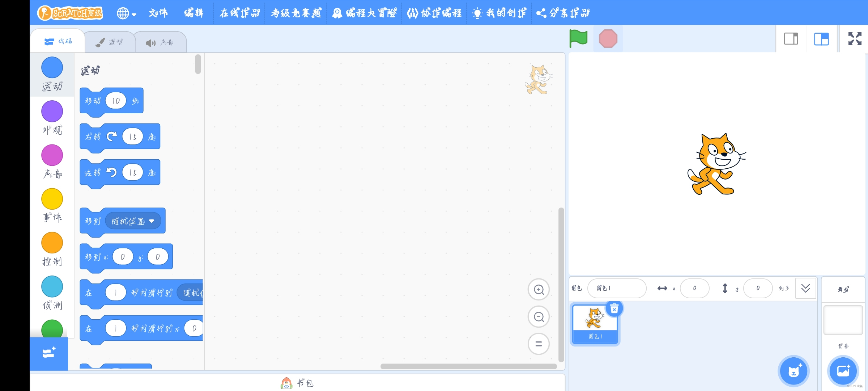Expand more sprite options chevron
Screen dimensions: 868x391
[x=805, y=288]
